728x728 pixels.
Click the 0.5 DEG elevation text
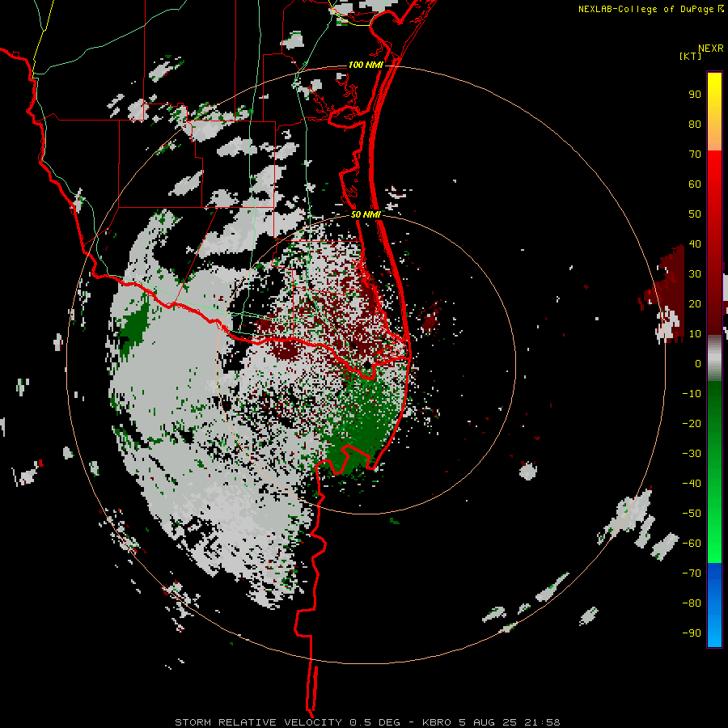click(x=375, y=722)
